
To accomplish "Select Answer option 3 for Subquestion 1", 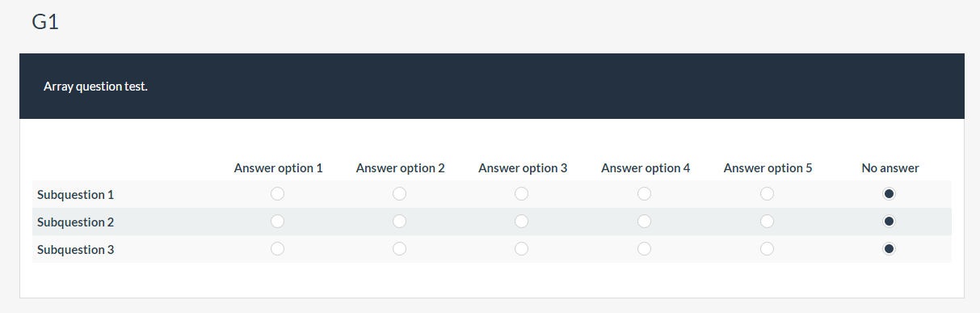I will pos(522,194).
